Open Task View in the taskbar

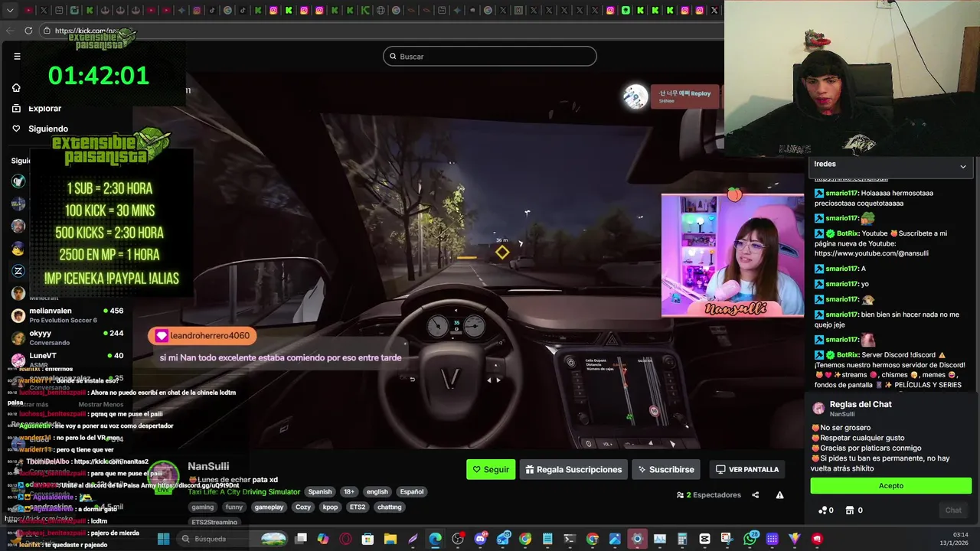[x=301, y=539]
